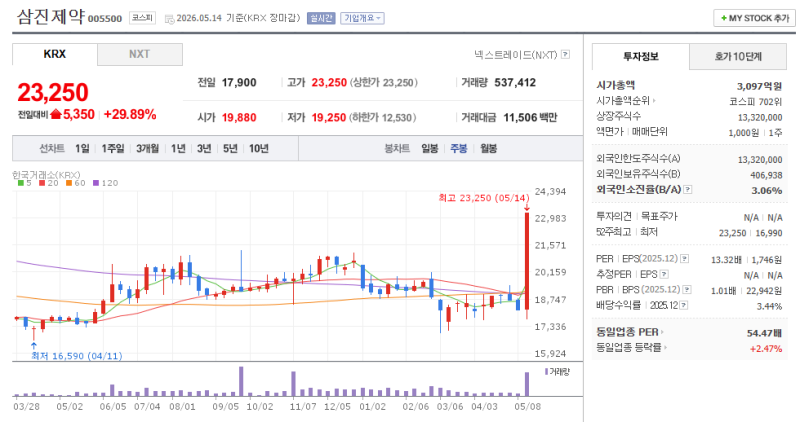The height and width of the screenshot is (422, 800).
Task: Open the 기업개요 dropdown
Action: coord(362,18)
